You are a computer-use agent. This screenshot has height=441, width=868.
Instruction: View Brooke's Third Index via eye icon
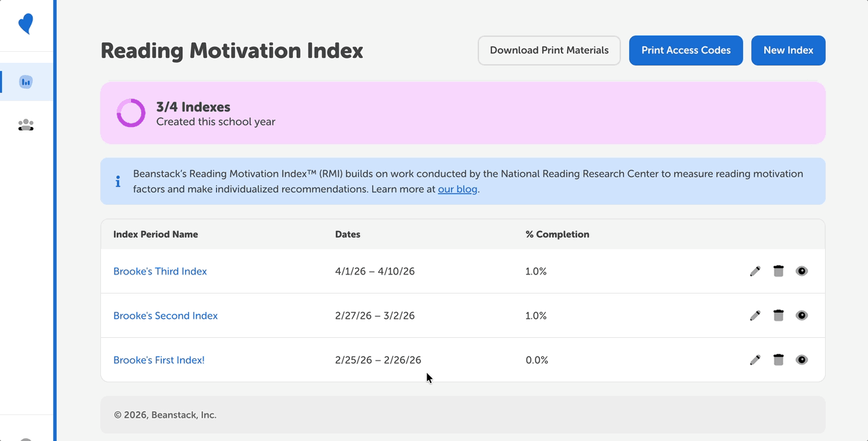coord(802,271)
